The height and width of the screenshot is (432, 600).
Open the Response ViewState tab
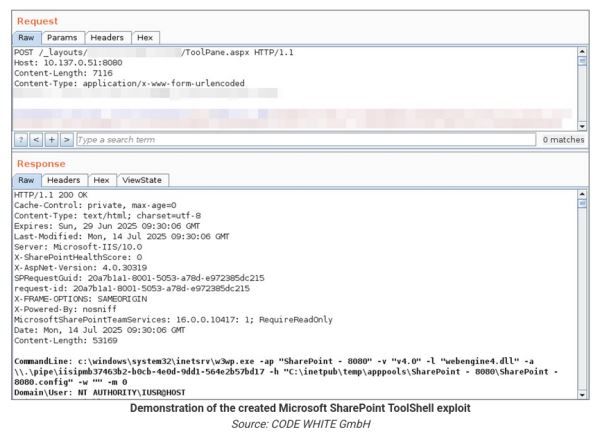(142, 180)
